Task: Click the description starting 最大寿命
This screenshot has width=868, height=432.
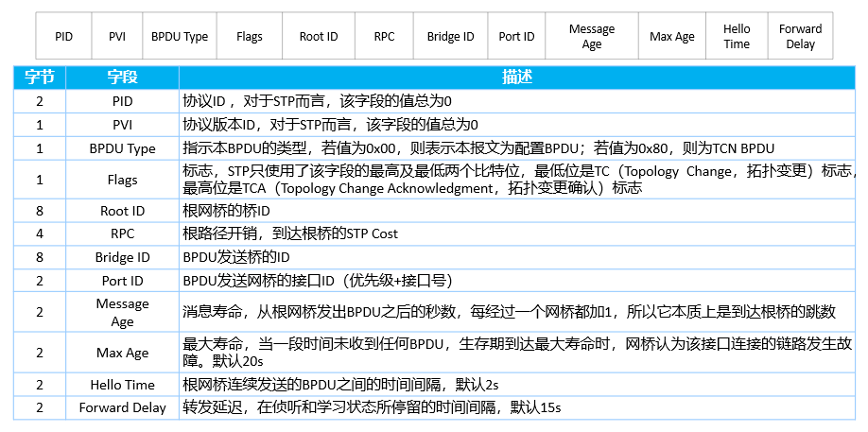Action: click(x=517, y=353)
